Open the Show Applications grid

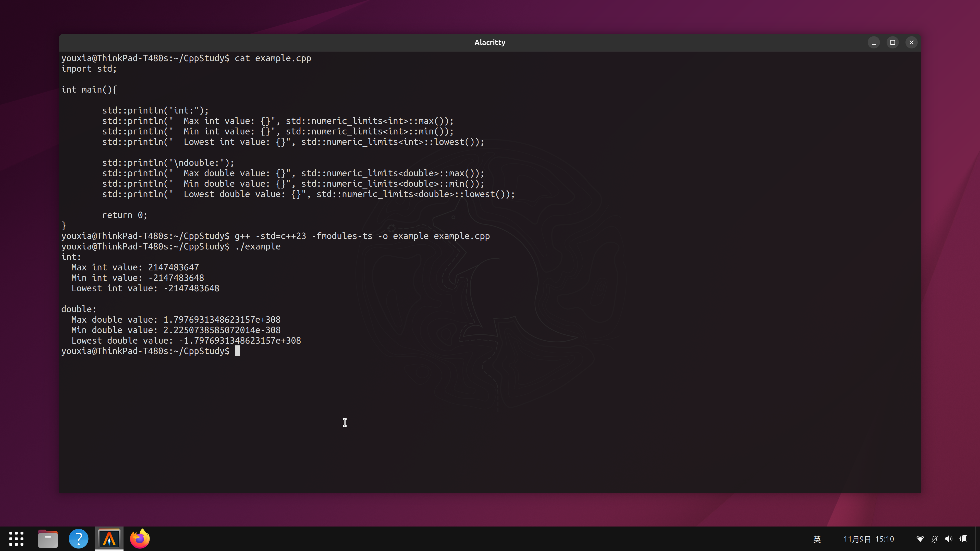point(16,539)
